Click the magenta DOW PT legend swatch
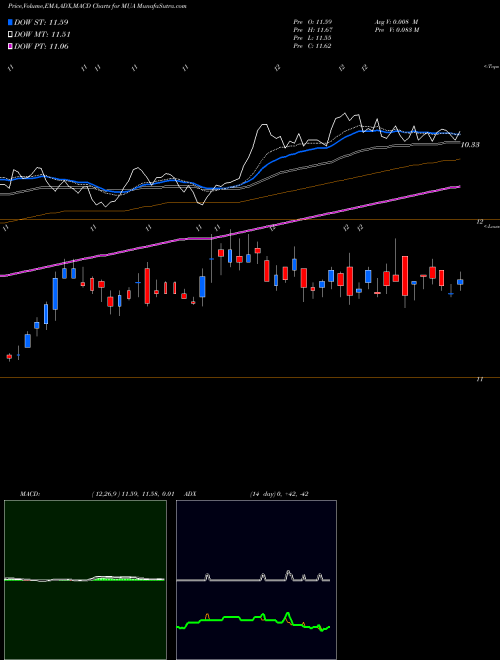The width and height of the screenshot is (500, 660). click(10, 46)
